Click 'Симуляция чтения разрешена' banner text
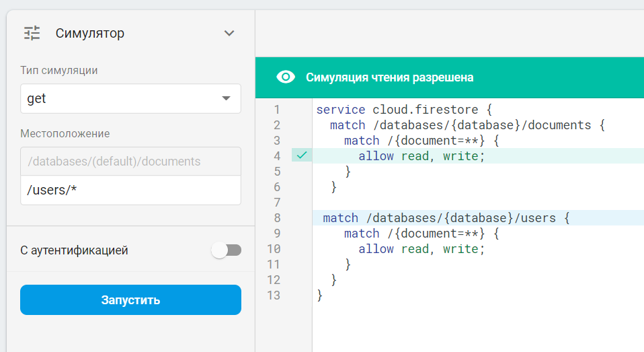Screen dimensions: 644x352 [389, 77]
